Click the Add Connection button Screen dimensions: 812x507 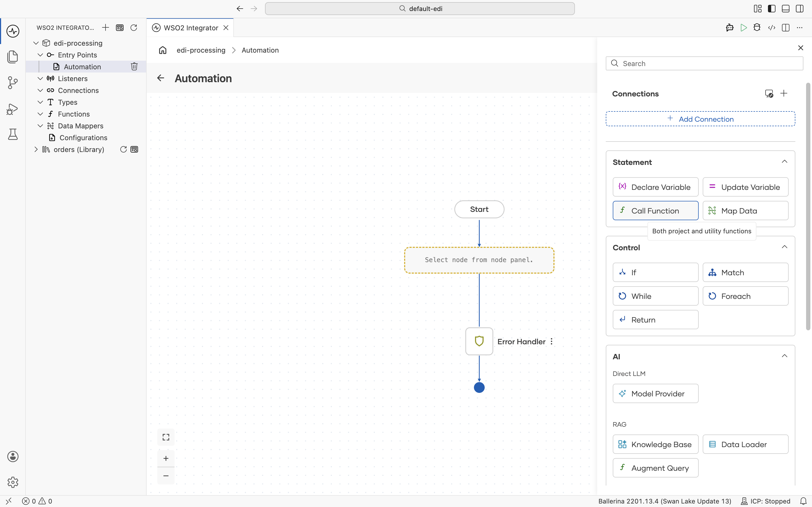[700, 119]
